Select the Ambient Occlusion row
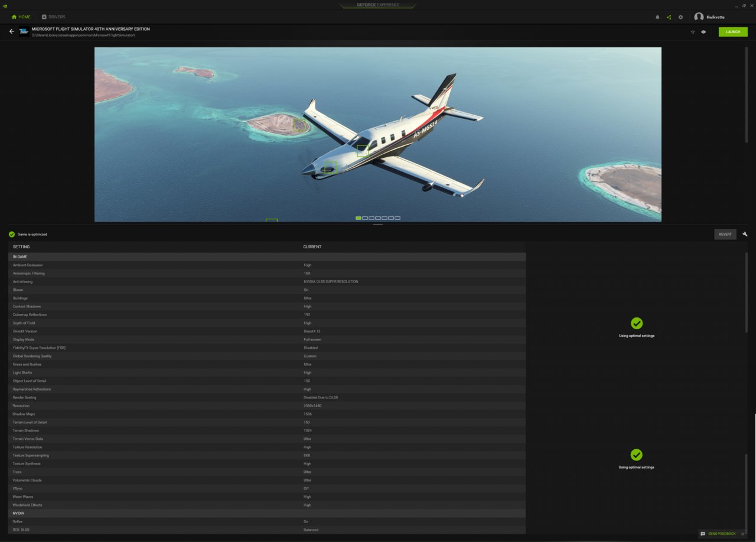Viewport: 756px width, 542px height. 267,265
